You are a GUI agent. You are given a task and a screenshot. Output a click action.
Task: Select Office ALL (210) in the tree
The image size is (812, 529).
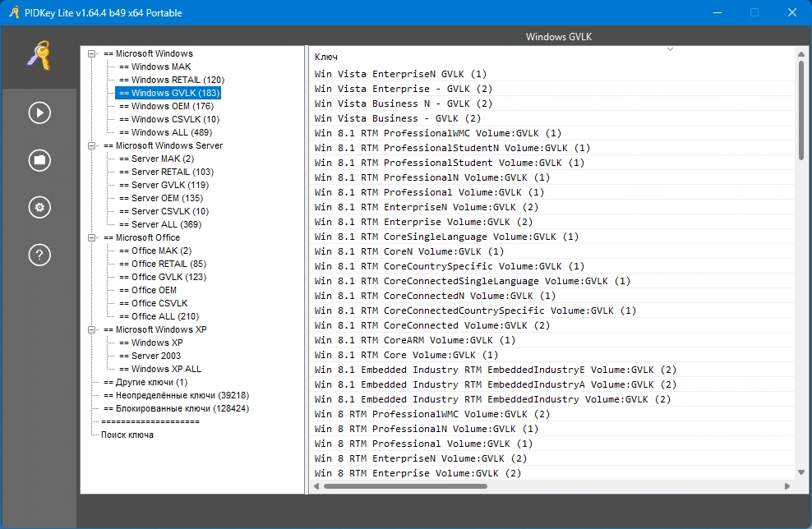[x=159, y=317]
